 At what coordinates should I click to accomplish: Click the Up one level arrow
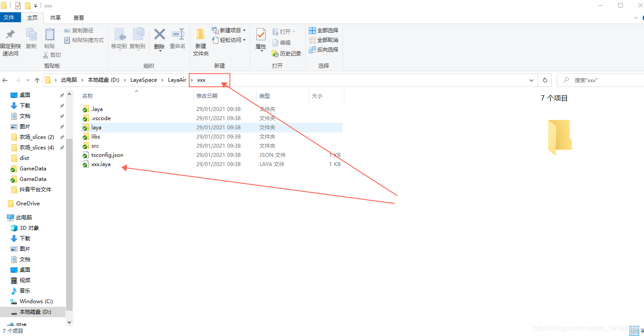click(37, 80)
